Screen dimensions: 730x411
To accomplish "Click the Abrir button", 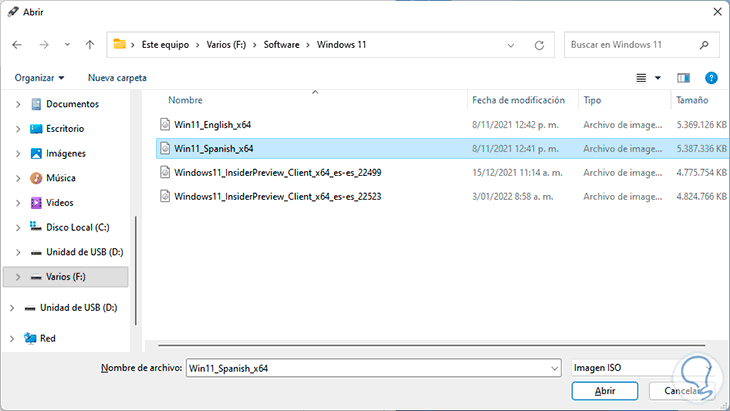I will (605, 391).
